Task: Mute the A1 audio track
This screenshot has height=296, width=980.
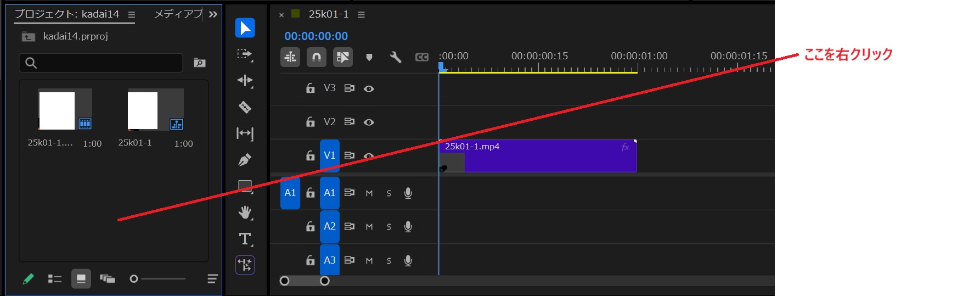Action: pos(369,193)
